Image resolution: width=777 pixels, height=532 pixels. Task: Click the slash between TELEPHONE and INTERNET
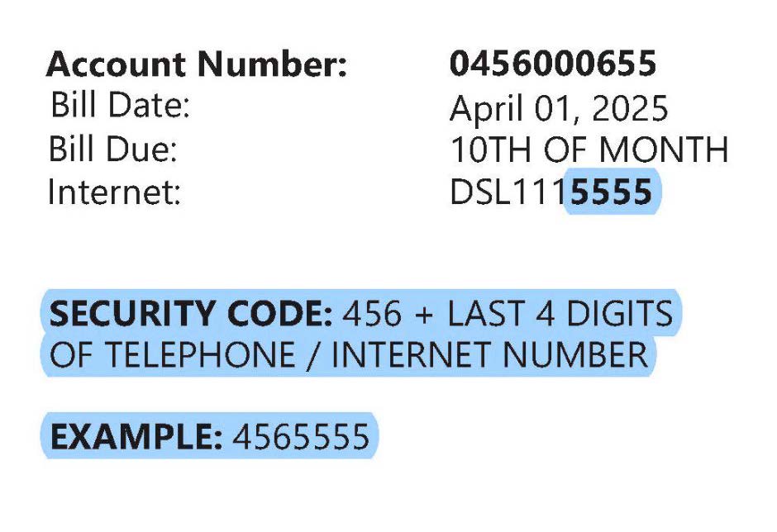(313, 354)
